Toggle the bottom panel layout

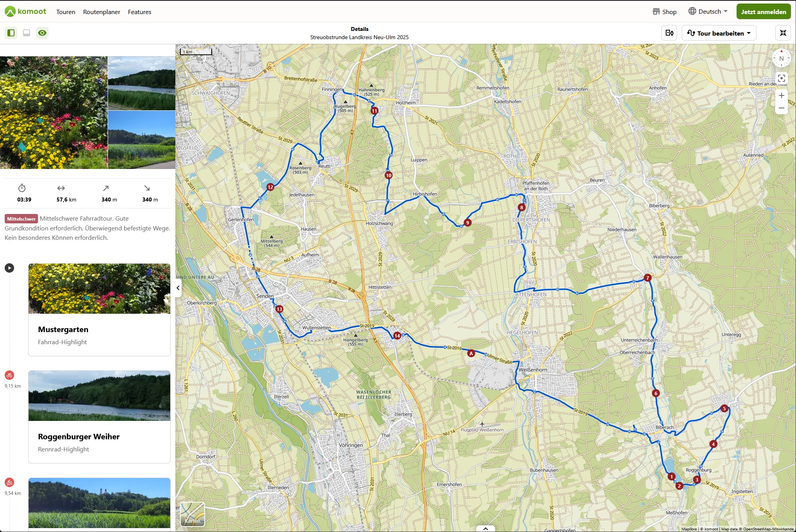pyautogui.click(x=27, y=33)
